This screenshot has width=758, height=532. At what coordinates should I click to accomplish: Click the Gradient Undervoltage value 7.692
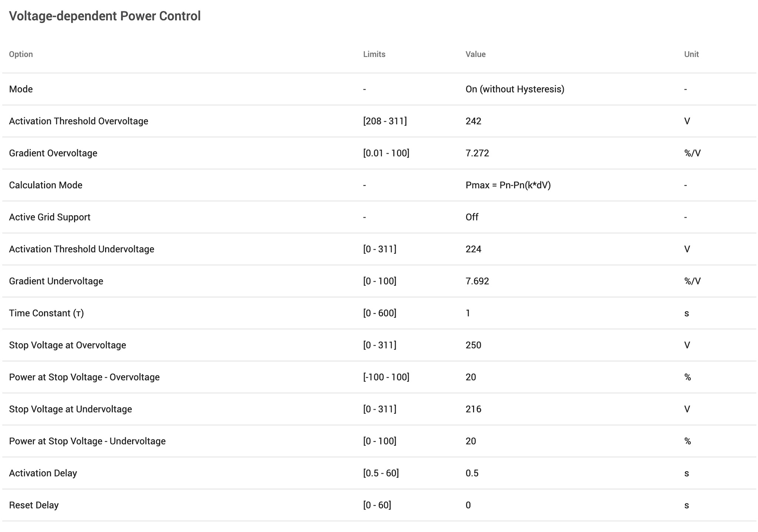click(x=477, y=281)
